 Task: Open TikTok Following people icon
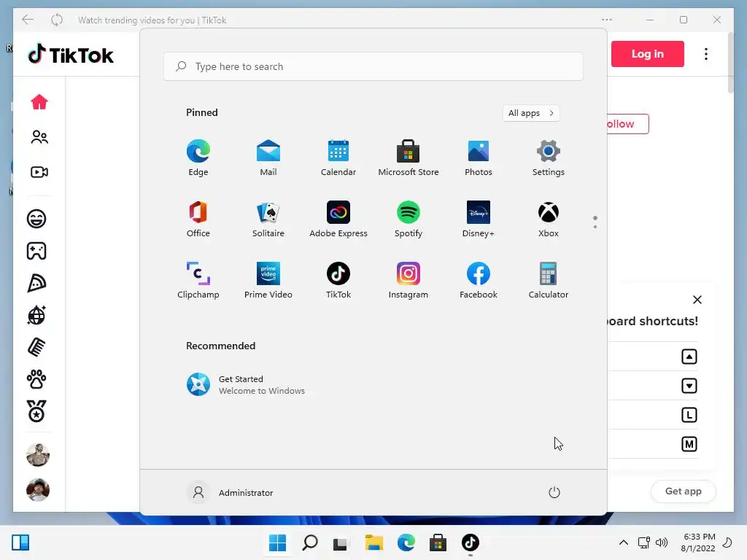(39, 137)
